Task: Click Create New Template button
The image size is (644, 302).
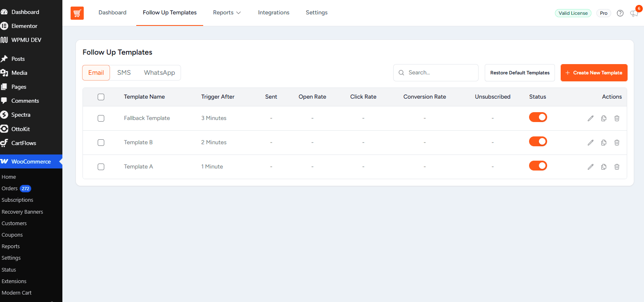Action: (x=594, y=73)
